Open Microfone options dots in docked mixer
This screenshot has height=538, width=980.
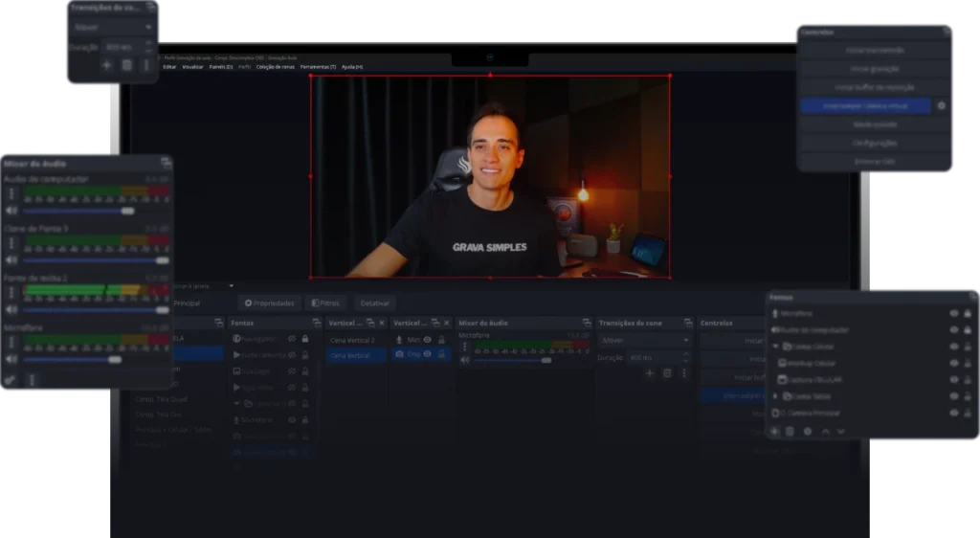tap(464, 347)
